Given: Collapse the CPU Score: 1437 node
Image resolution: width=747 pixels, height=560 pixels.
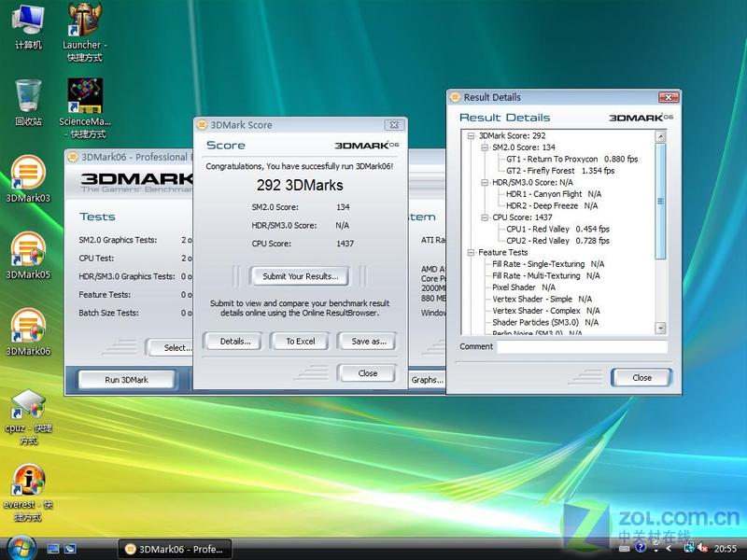Looking at the screenshot, I should pos(485,217).
